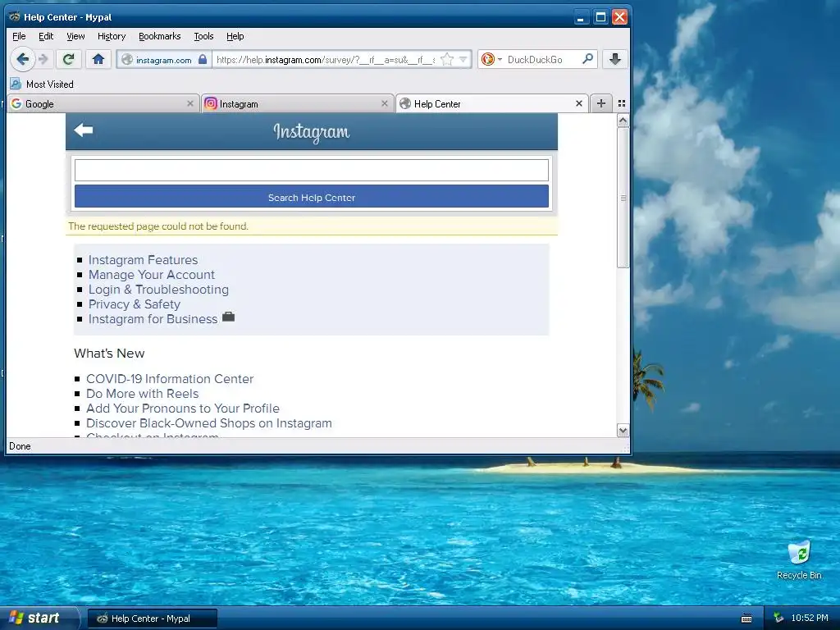Click Help Center - Mypal taskbar button
Viewport: 840px width, 630px height.
[152, 619]
